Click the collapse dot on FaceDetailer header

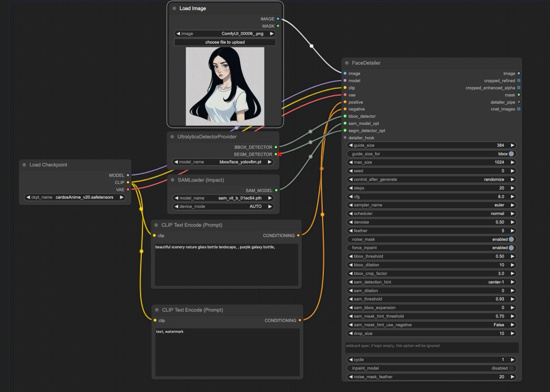pyautogui.click(x=346, y=63)
